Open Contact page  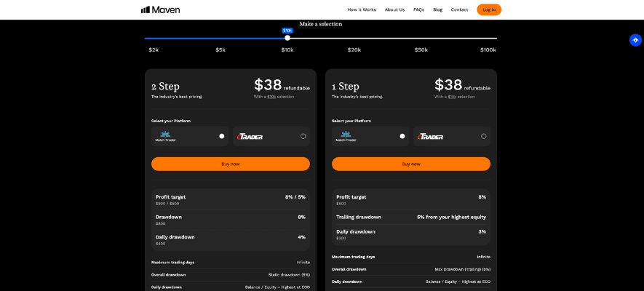click(x=459, y=10)
